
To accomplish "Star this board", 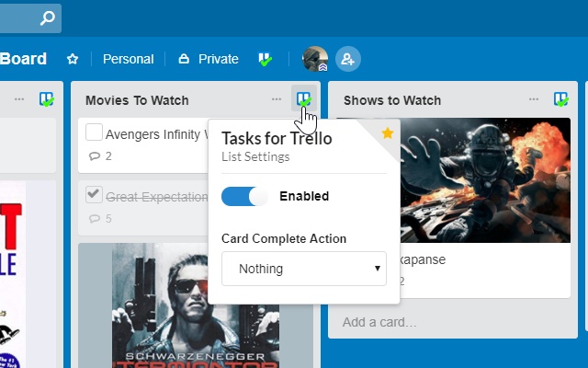I will [x=73, y=59].
